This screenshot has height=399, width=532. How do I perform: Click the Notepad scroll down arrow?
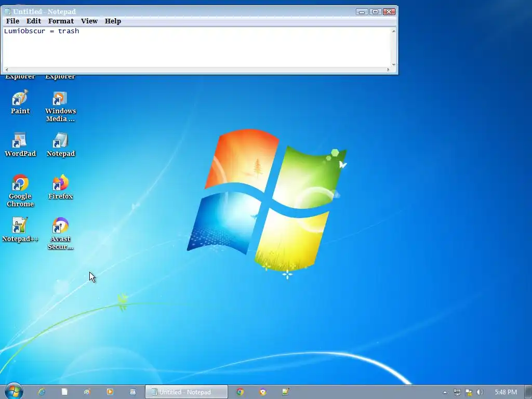pyautogui.click(x=394, y=64)
